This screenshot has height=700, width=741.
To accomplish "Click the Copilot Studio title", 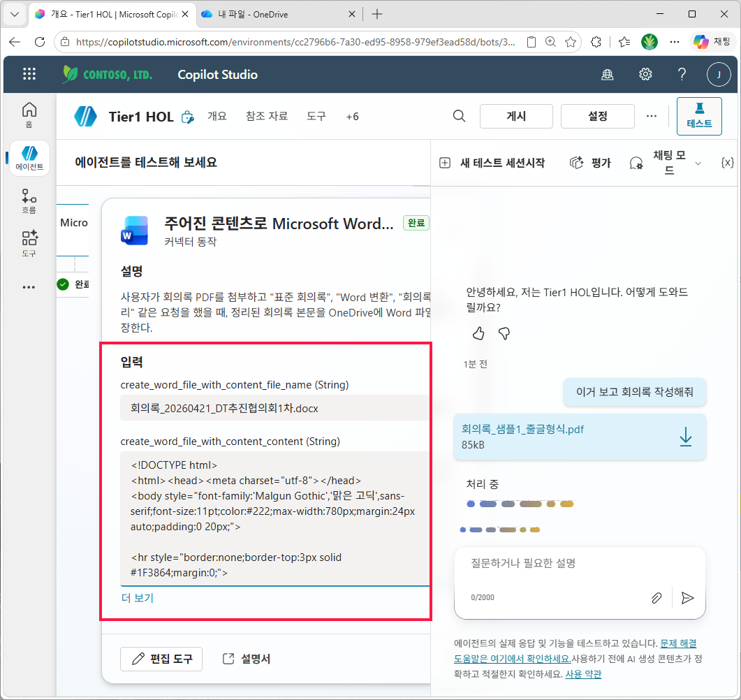I will coord(217,75).
